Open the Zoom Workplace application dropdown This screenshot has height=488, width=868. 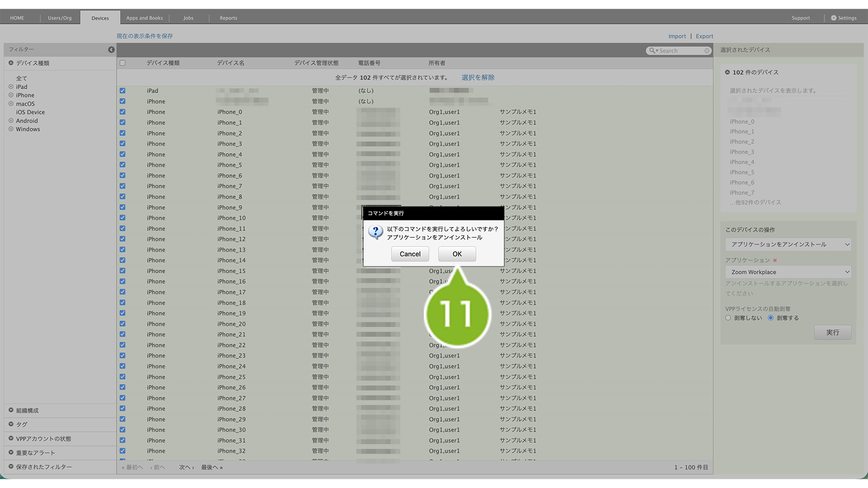tap(788, 272)
